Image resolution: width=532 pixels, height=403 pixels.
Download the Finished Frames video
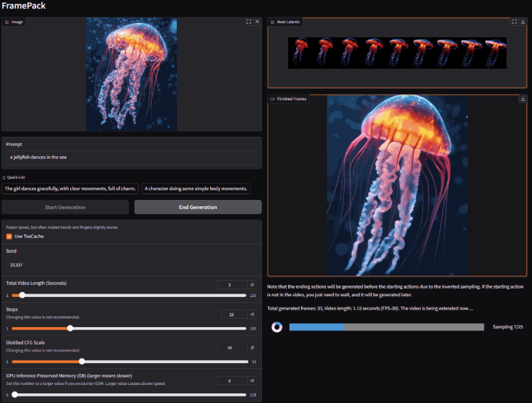pyautogui.click(x=523, y=99)
